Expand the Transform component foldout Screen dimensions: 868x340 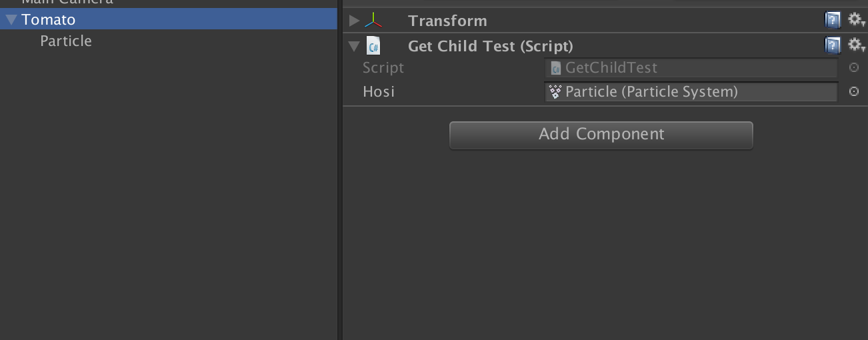pos(354,21)
